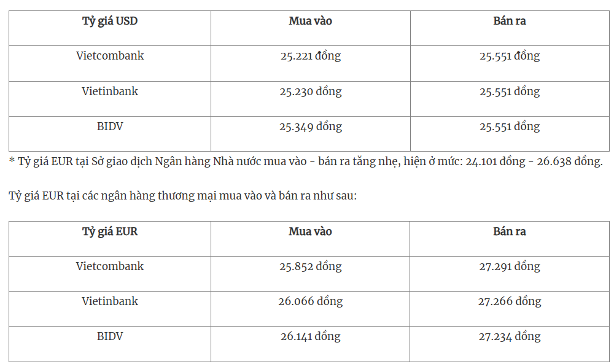Click BIDV EUR buy rate 26.141 đồng

click(311, 336)
